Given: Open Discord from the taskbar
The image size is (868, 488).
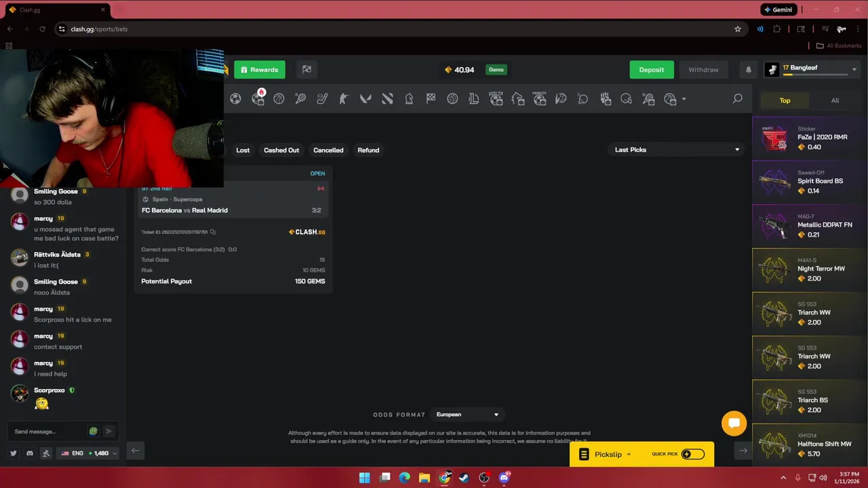Looking at the screenshot, I should point(504,478).
